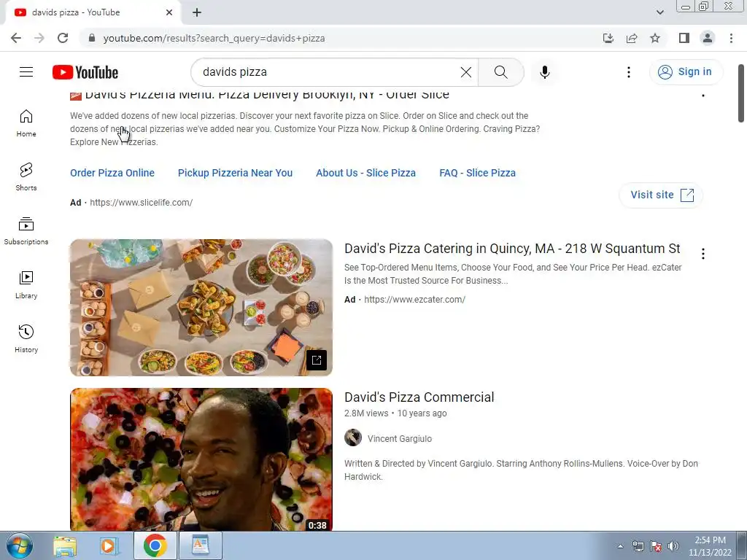Start voice search with microphone icon

[544, 72]
